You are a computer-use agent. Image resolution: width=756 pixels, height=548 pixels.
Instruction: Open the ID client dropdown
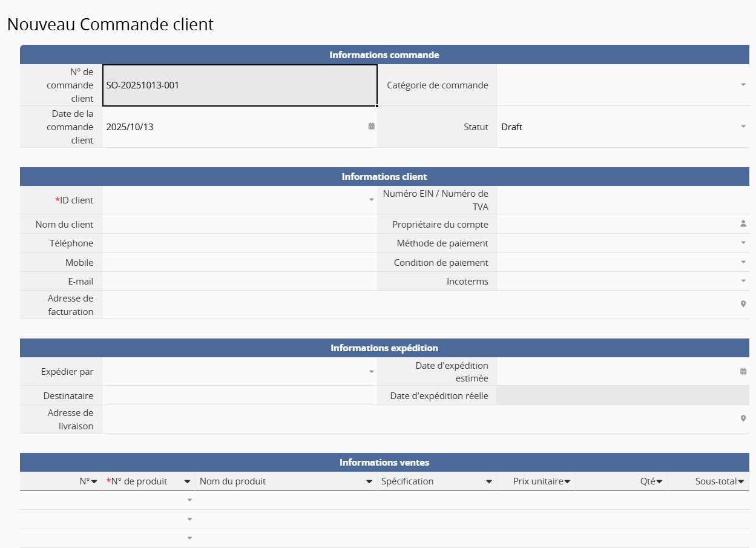pyautogui.click(x=372, y=200)
